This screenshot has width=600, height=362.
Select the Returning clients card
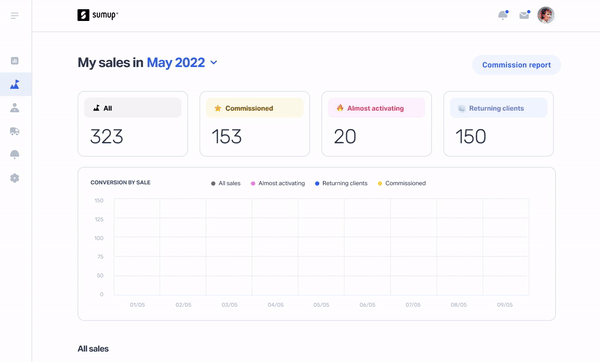click(498, 124)
